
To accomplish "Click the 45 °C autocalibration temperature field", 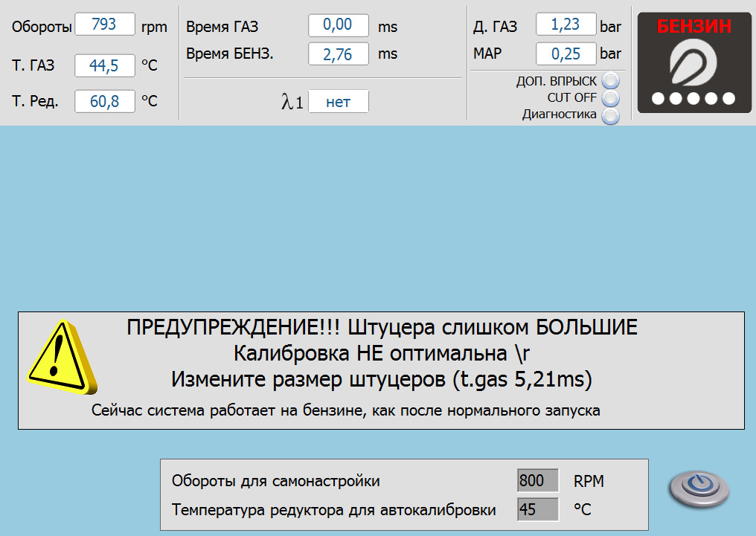I will click(537, 509).
